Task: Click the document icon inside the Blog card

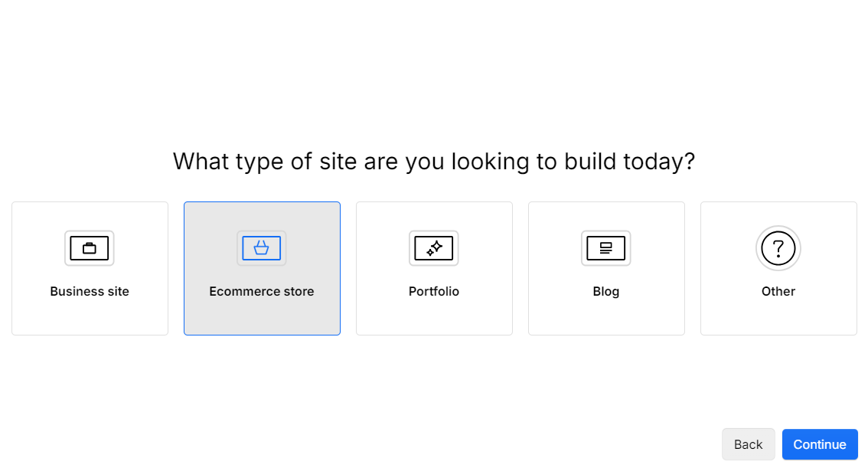Action: pos(606,248)
